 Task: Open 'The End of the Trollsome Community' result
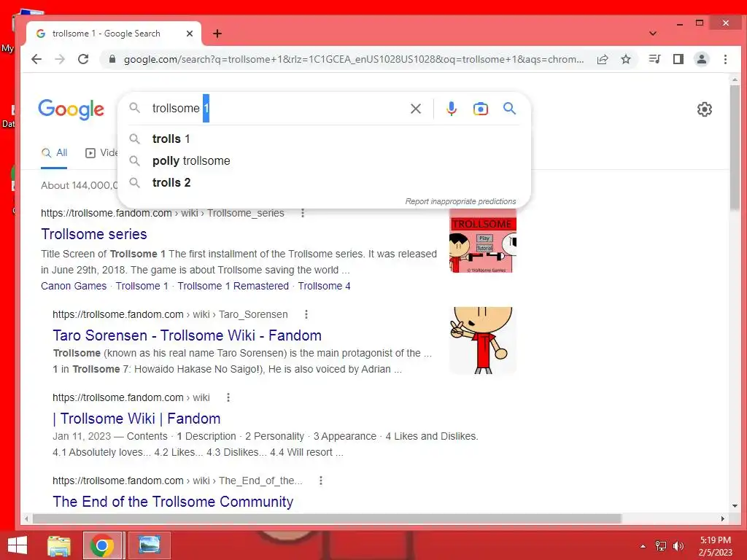click(173, 502)
